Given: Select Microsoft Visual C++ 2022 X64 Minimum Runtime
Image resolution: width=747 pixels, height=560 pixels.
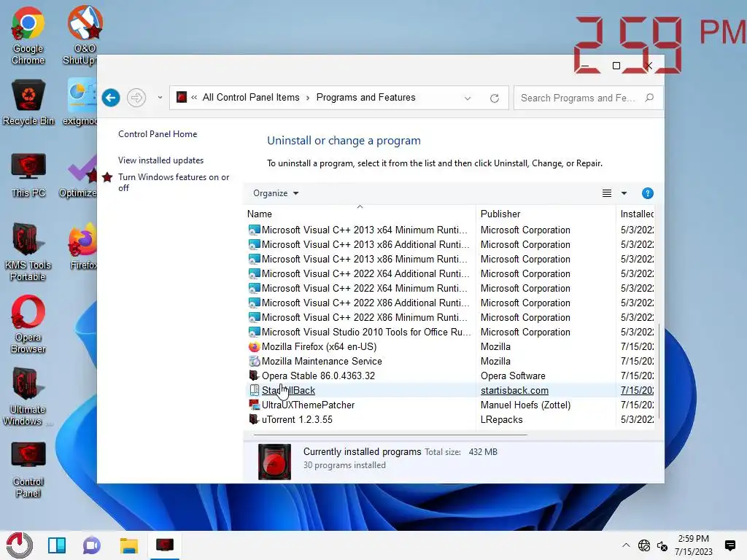Looking at the screenshot, I should pyautogui.click(x=364, y=289).
